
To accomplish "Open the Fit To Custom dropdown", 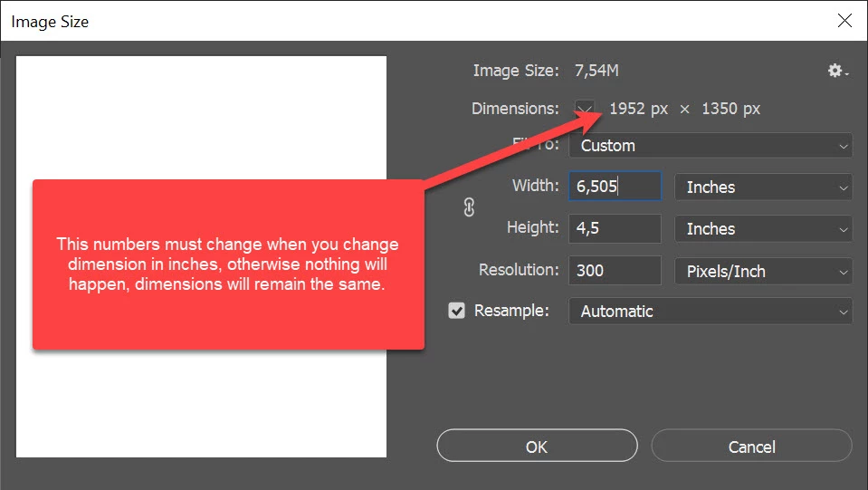I will [x=711, y=146].
